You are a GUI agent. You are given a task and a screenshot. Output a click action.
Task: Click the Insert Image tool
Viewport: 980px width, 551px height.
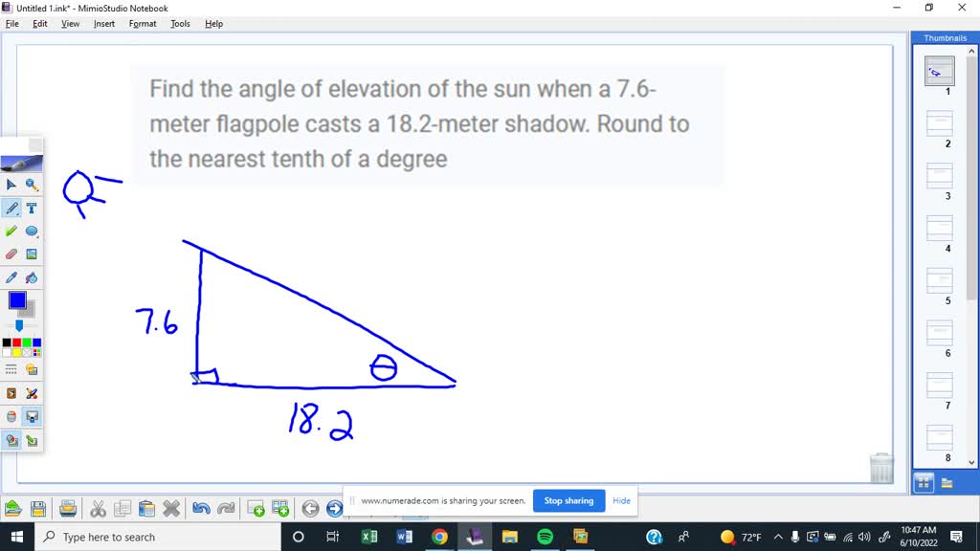click(32, 254)
